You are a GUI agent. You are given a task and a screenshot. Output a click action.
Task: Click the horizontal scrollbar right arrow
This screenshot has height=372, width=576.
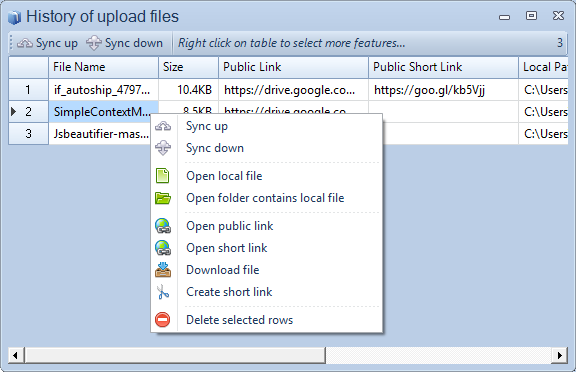point(559,355)
